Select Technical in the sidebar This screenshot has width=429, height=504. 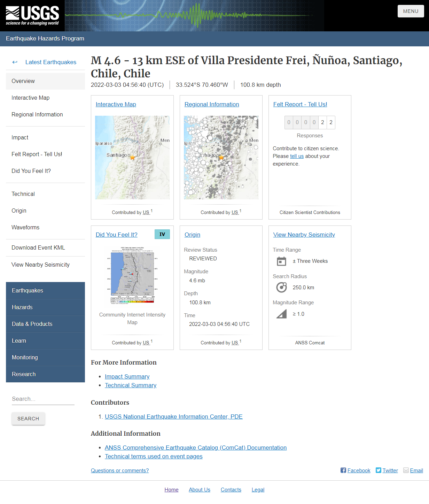click(45, 194)
